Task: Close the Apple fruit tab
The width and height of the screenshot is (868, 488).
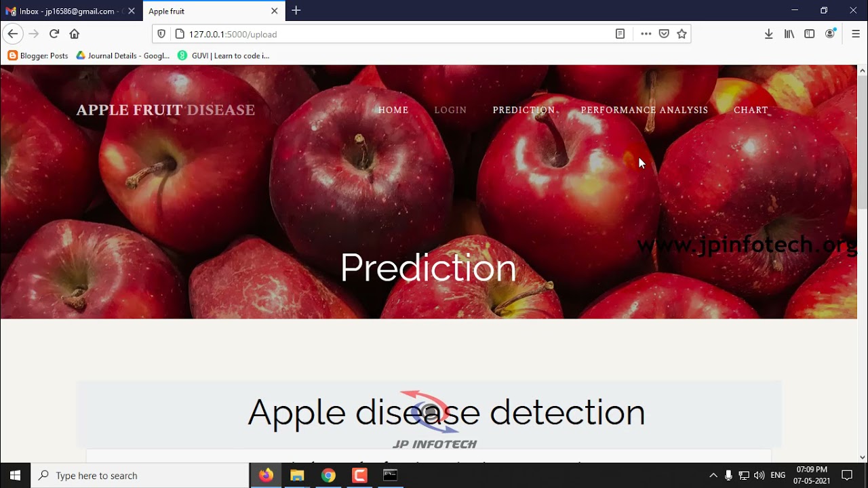Action: [274, 11]
